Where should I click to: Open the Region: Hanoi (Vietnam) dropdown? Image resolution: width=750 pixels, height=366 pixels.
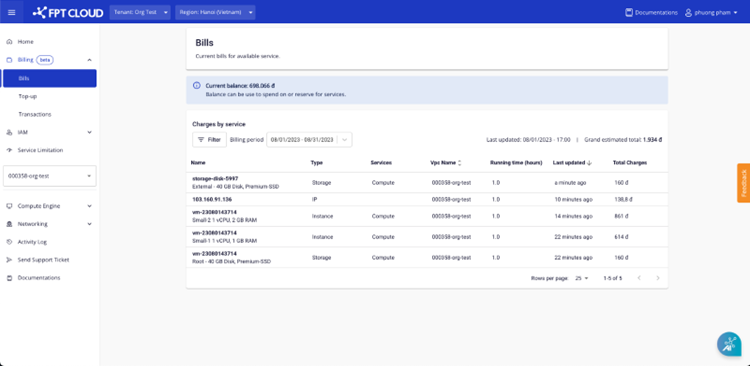[215, 12]
